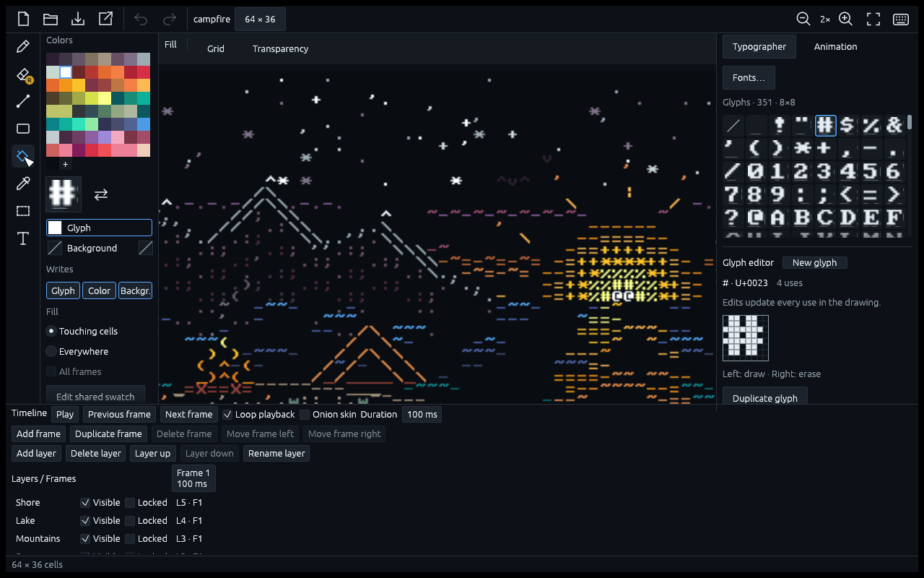Screen dimensions: 924x578
Task: Click the New glyph button
Action: point(814,263)
